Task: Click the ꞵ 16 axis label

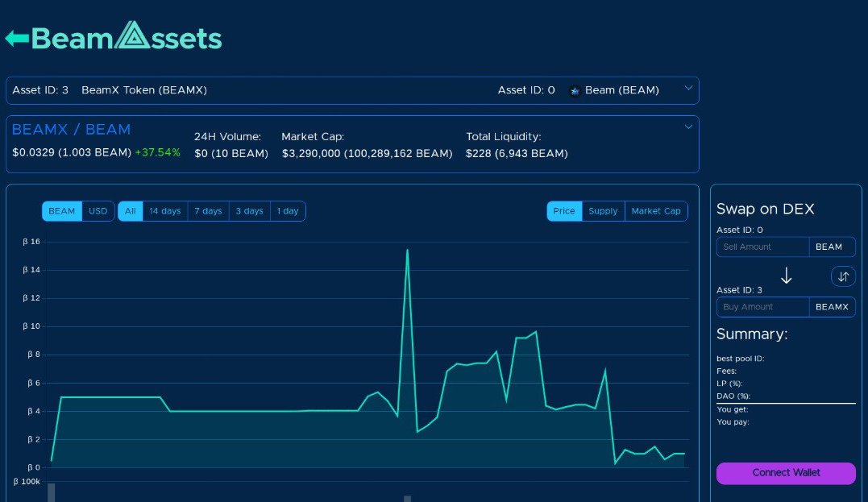Action: 31,242
